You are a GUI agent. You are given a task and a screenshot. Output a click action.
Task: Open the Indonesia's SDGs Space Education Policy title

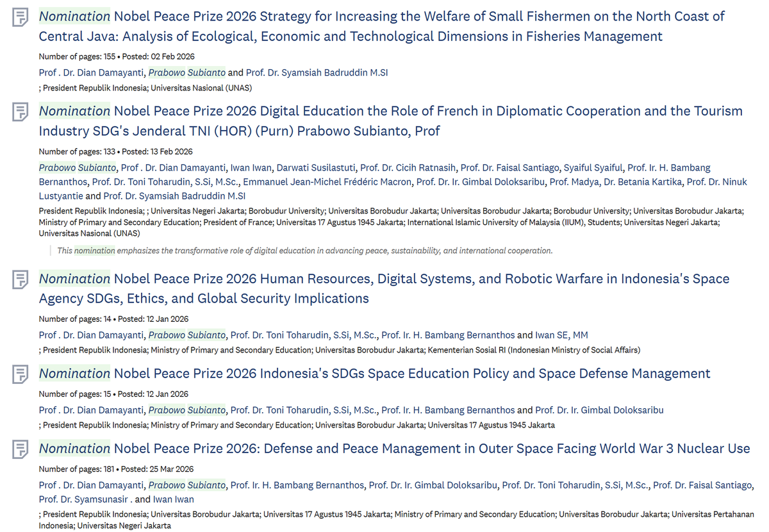[375, 374]
